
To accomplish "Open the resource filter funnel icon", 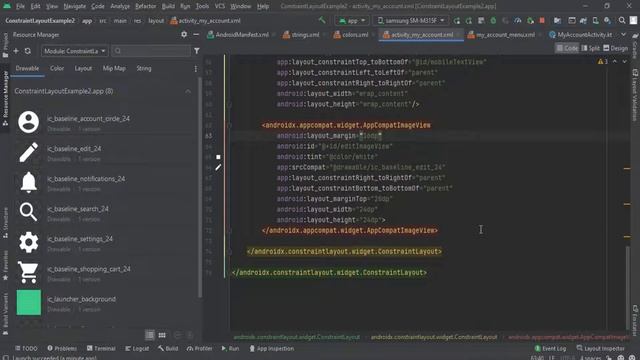I will point(197,51).
